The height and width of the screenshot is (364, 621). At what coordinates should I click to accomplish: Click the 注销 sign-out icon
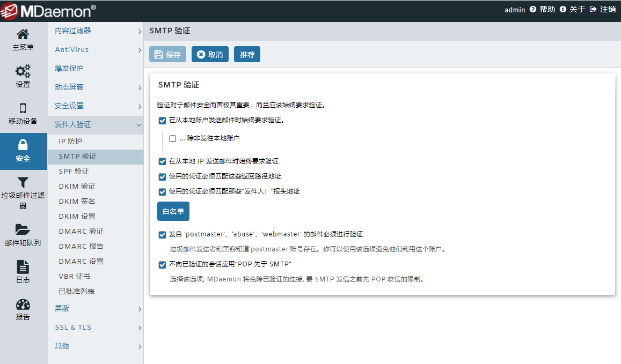[593, 9]
